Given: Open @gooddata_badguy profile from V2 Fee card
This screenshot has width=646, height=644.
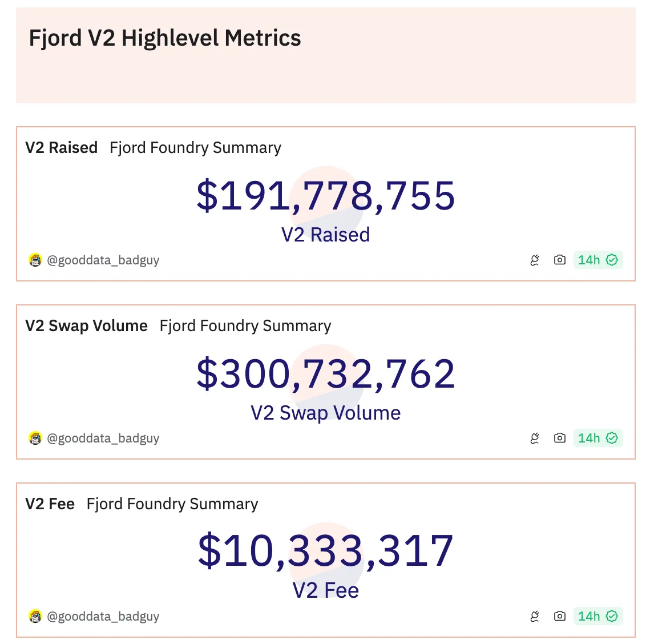Looking at the screenshot, I should pyautogui.click(x=103, y=617).
